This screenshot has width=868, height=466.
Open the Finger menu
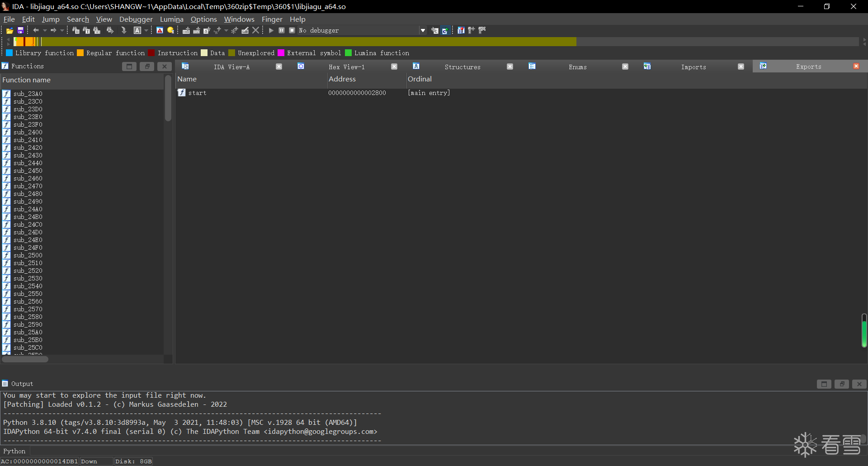[x=272, y=19]
